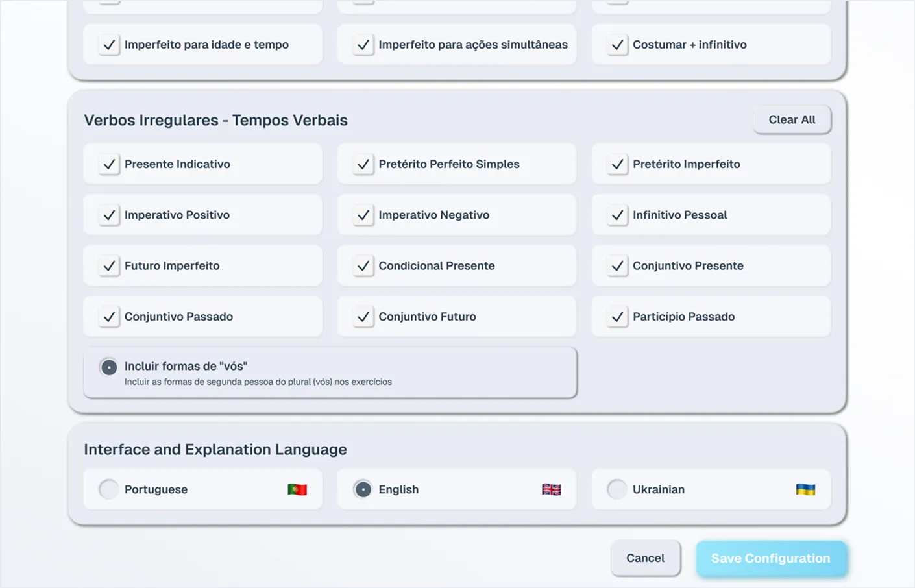The height and width of the screenshot is (588, 915).
Task: Uncheck Conjuntivo Presente checkbox
Action: tap(617, 266)
